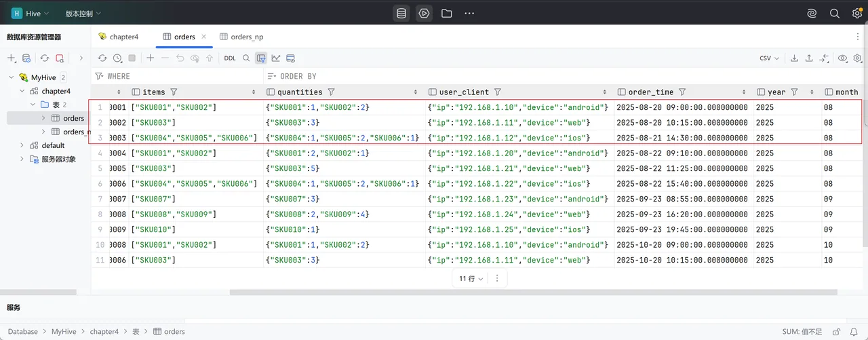Open notifications bell in status bar
This screenshot has width=868, height=340.
(x=854, y=332)
